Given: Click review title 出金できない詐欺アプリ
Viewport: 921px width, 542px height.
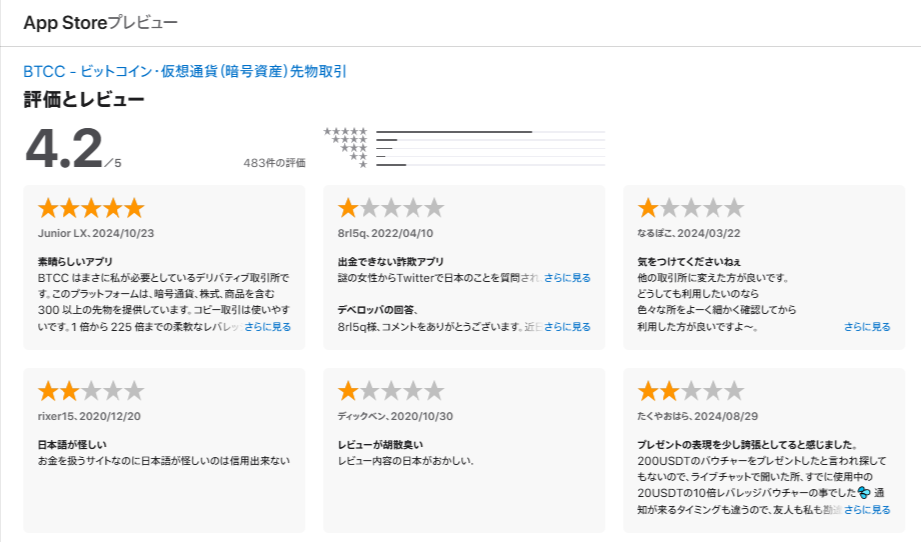Looking at the screenshot, I should (x=391, y=262).
